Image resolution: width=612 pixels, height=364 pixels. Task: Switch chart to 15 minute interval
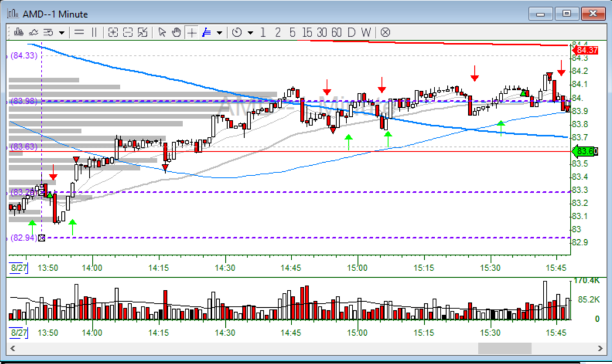[307, 32]
